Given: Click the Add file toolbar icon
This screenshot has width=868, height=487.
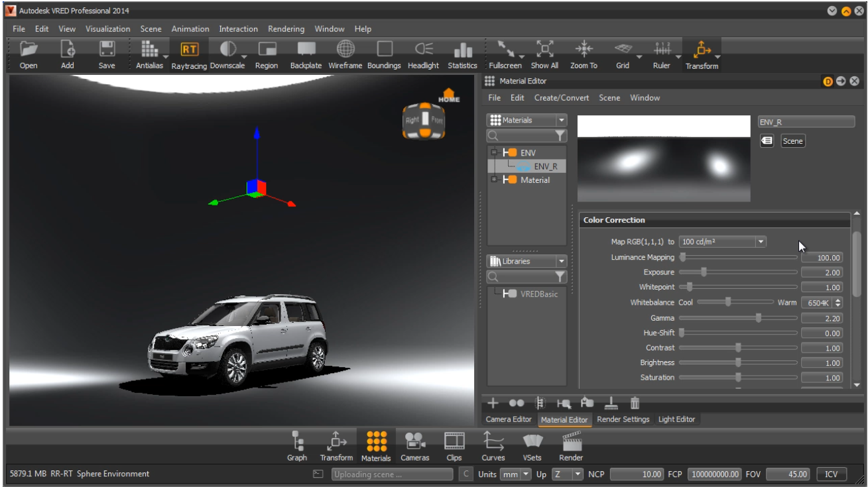Looking at the screenshot, I should [68, 54].
